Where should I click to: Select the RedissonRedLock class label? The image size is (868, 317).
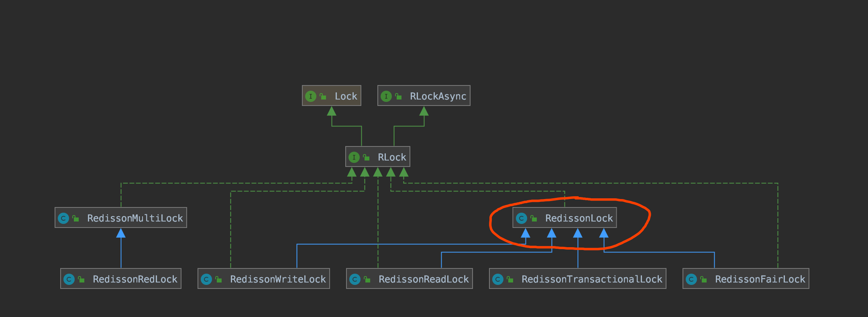(x=135, y=279)
